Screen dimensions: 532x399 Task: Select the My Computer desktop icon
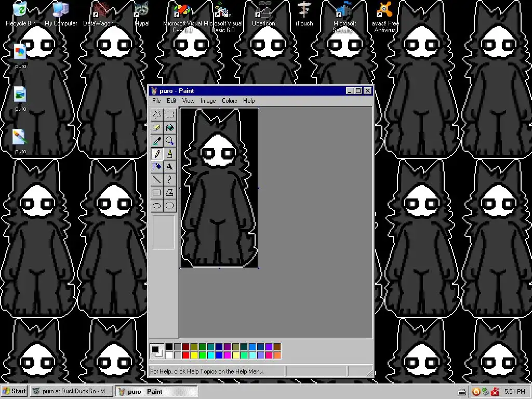click(x=61, y=14)
